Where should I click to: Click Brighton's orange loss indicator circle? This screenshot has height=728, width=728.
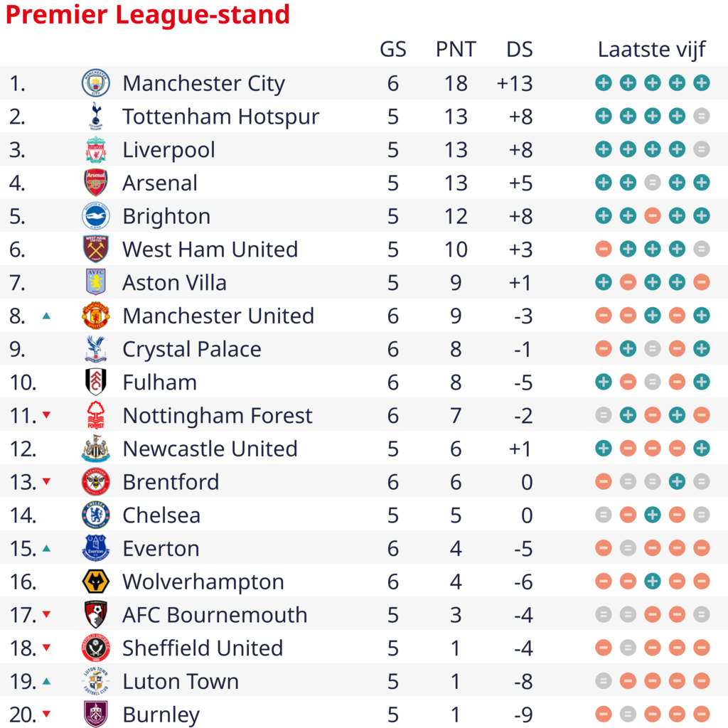(653, 216)
